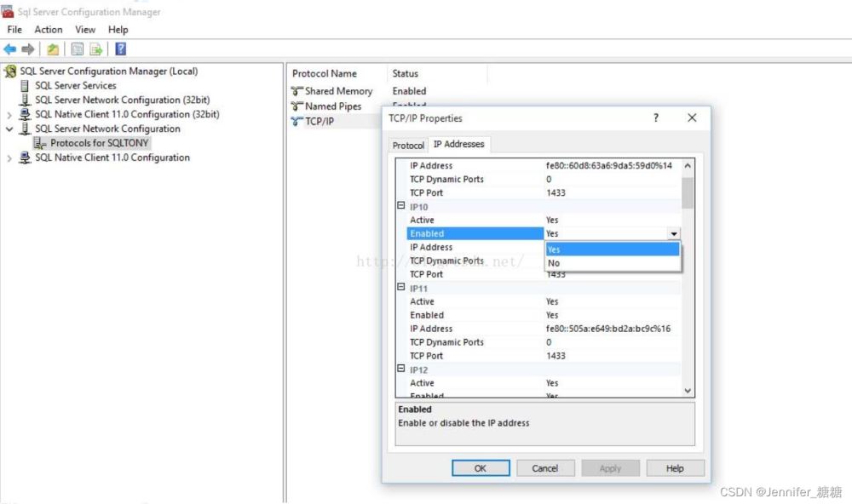Click the TCP/IP protocol icon
Screen dimensions: 852x504
pos(296,122)
